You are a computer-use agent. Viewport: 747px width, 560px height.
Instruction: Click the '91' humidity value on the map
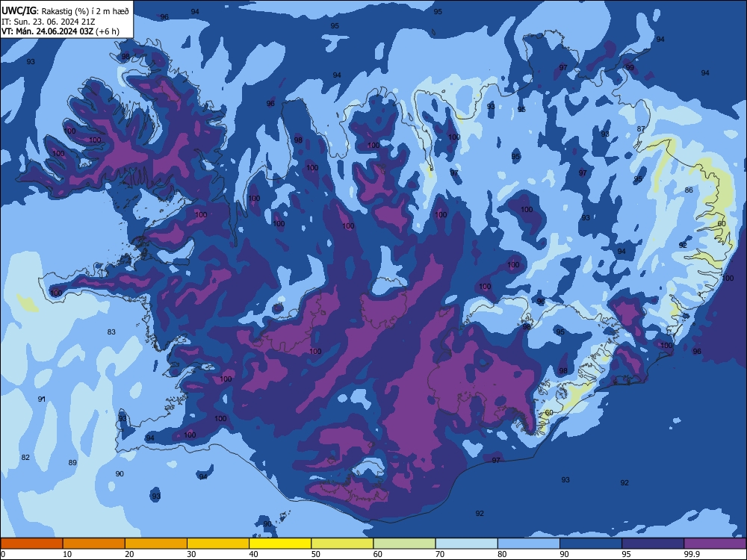[x=42, y=399]
